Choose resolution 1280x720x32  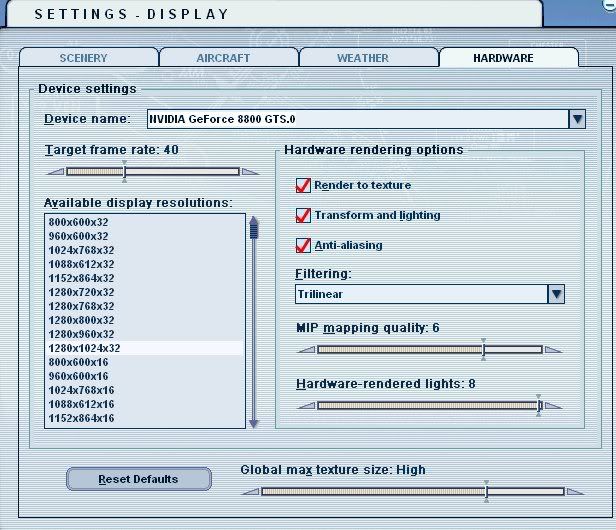click(x=145, y=292)
